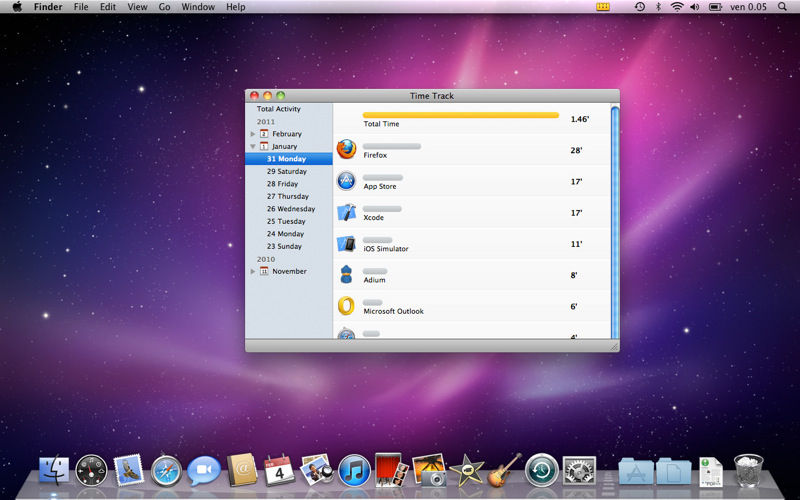Click the vertical scrollbar in Time Track

tap(614, 220)
